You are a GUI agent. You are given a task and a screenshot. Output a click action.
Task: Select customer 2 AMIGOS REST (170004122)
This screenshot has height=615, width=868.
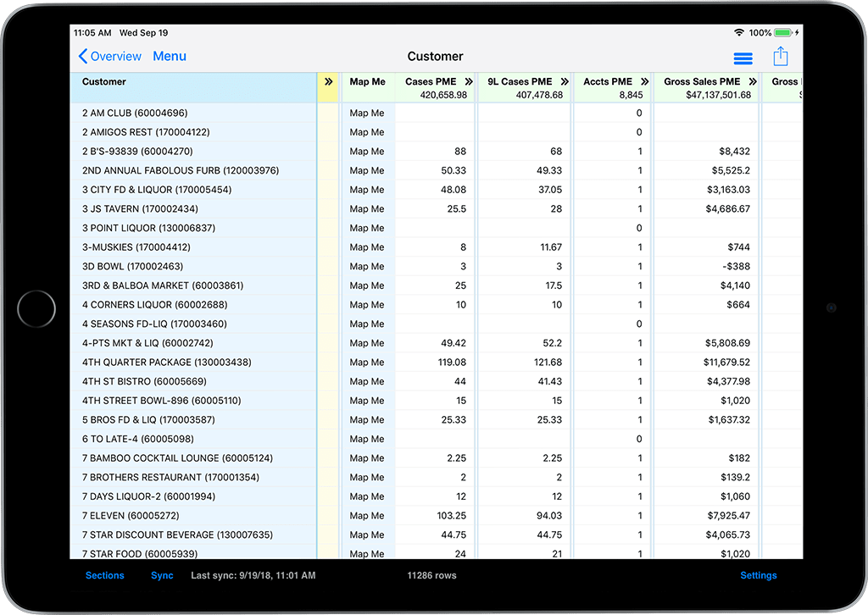click(x=146, y=132)
